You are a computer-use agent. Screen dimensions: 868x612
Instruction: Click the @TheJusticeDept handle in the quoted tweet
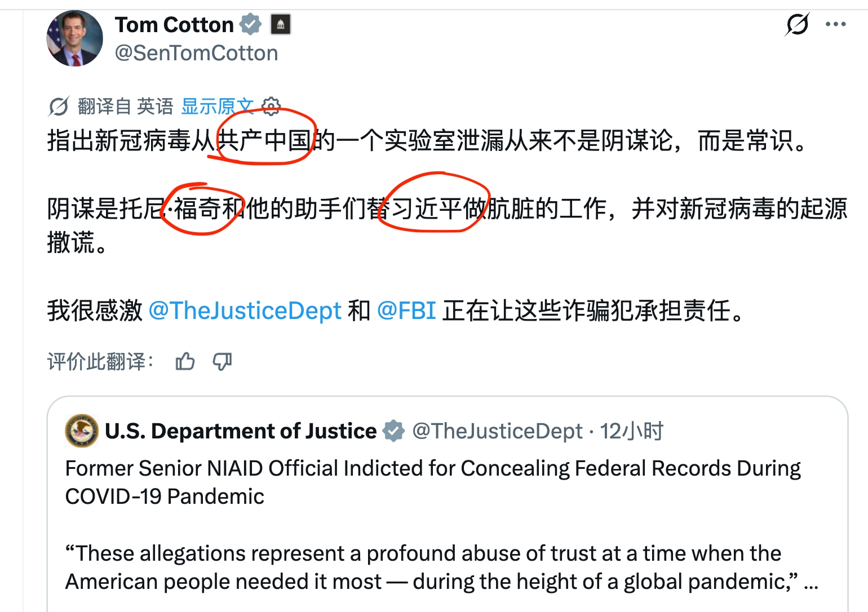[x=498, y=431]
